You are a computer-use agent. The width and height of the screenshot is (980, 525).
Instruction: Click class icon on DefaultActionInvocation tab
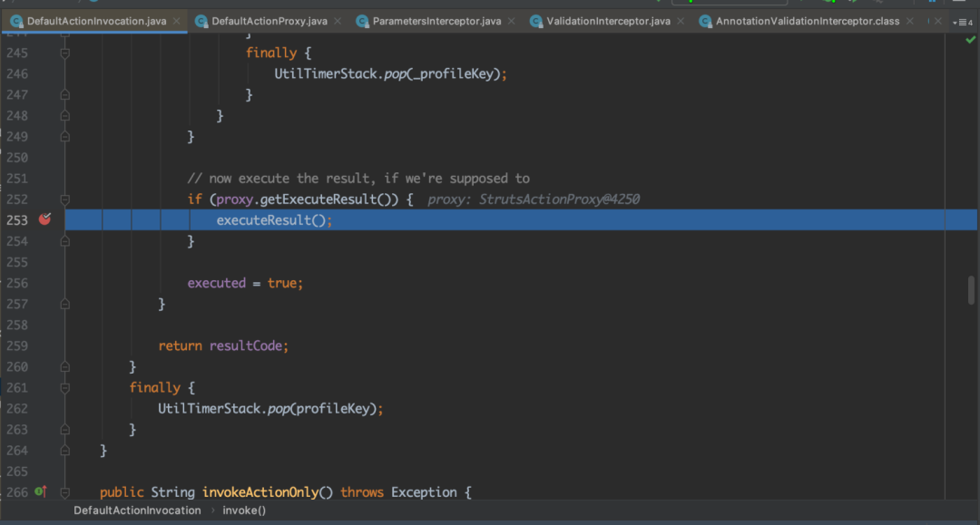pyautogui.click(x=17, y=21)
